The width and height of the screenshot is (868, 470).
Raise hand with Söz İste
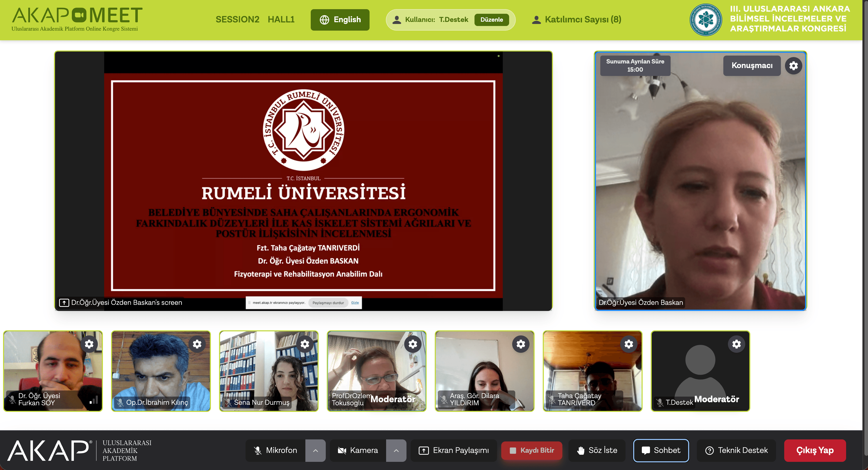[x=597, y=450]
